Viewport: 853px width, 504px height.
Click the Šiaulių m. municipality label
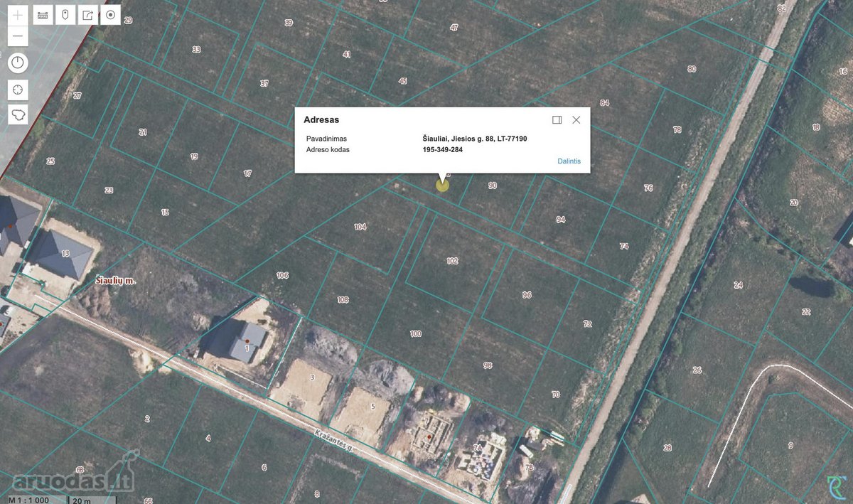[x=115, y=281]
